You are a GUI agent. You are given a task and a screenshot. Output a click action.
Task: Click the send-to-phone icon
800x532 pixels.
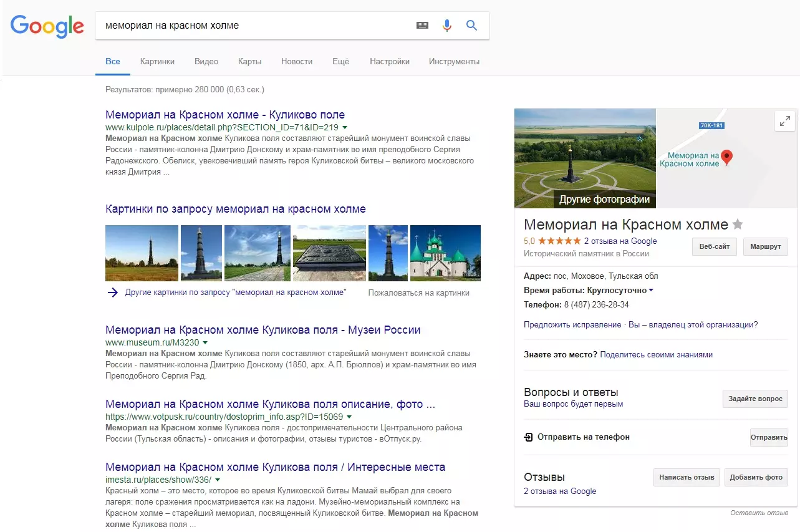pos(528,437)
